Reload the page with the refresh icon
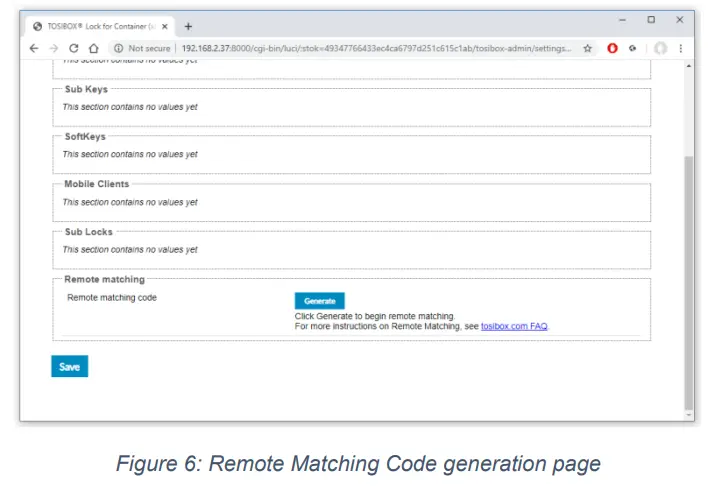 pyautogui.click(x=74, y=48)
